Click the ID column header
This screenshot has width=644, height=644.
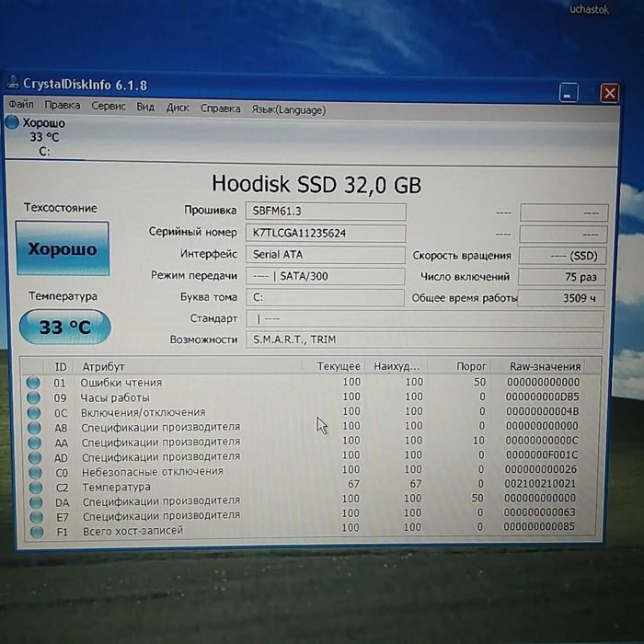pyautogui.click(x=61, y=366)
